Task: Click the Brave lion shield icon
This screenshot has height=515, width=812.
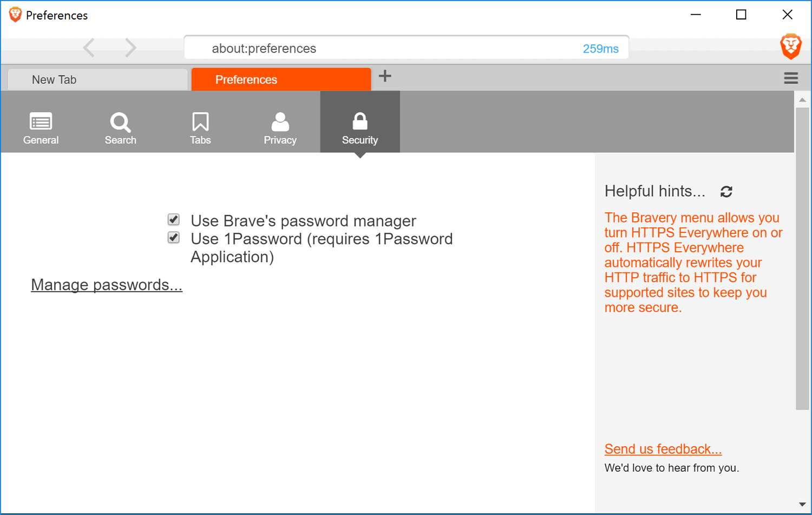Action: click(x=790, y=47)
